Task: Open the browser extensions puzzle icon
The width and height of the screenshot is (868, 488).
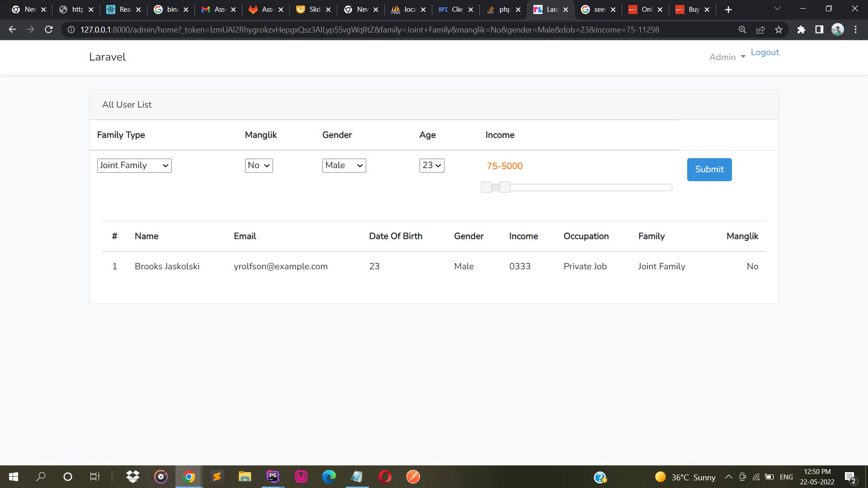Action: coord(802,29)
